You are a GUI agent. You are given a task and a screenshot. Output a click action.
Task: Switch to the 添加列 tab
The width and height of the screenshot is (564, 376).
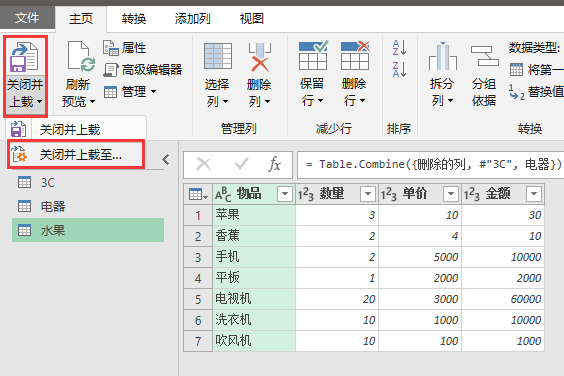coord(192,18)
